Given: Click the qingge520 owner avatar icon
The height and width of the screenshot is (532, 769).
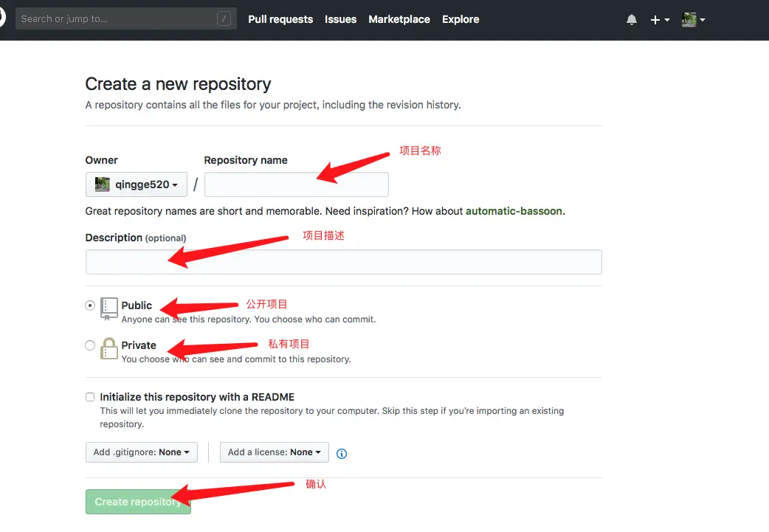Looking at the screenshot, I should point(103,184).
